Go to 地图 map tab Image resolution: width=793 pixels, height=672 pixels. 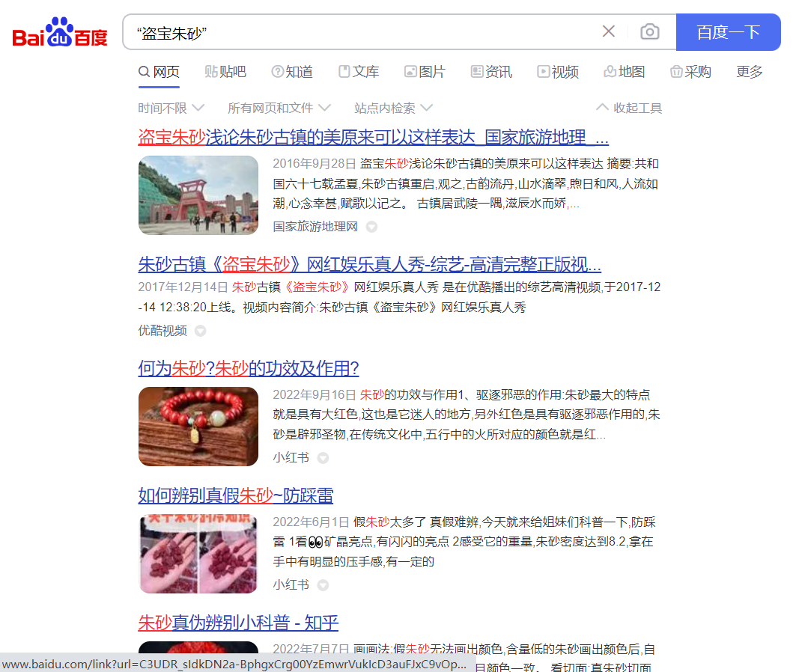625,72
